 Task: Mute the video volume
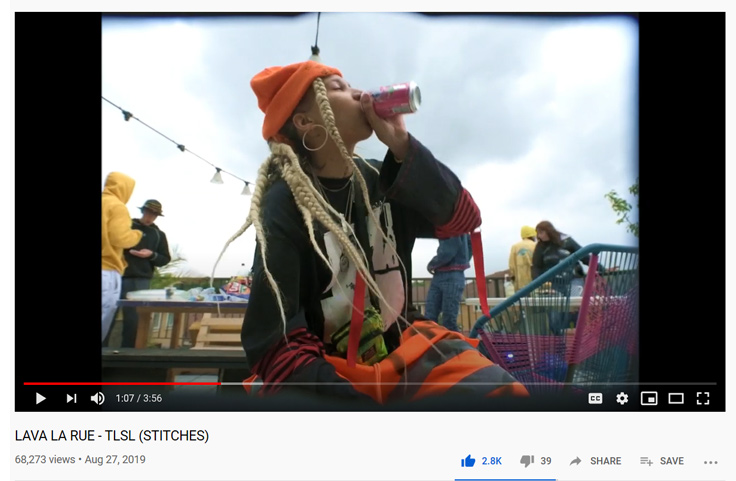(98, 398)
